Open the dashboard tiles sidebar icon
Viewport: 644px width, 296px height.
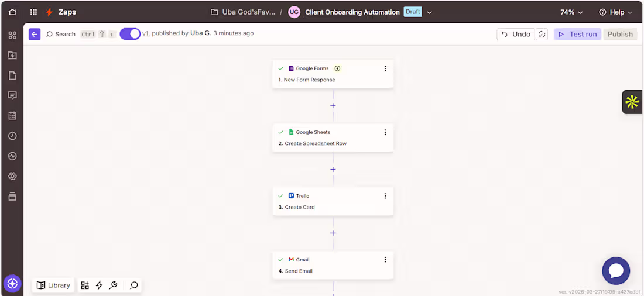point(12,35)
